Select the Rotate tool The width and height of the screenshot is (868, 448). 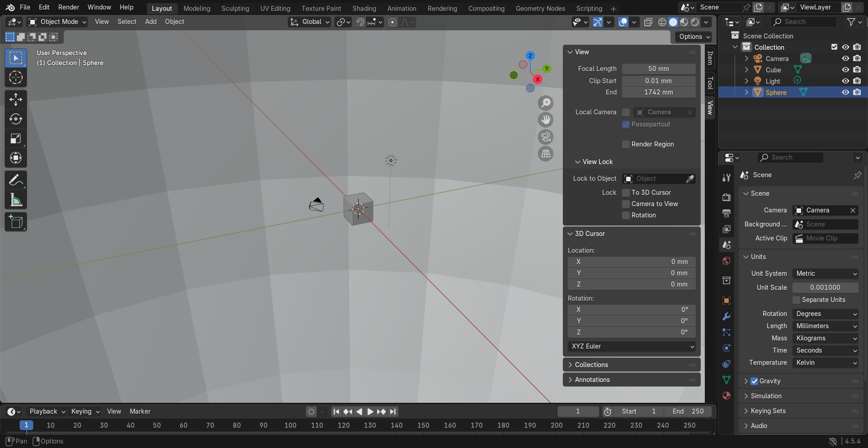(16, 119)
